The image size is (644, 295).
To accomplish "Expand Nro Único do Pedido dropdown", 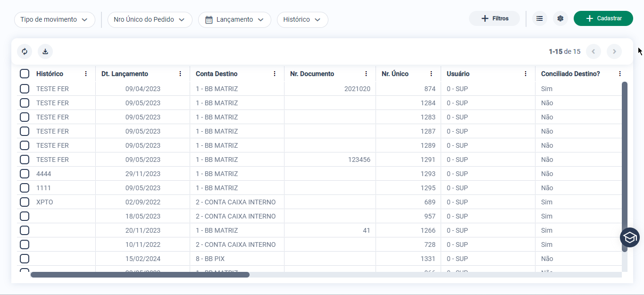I will [x=150, y=20].
